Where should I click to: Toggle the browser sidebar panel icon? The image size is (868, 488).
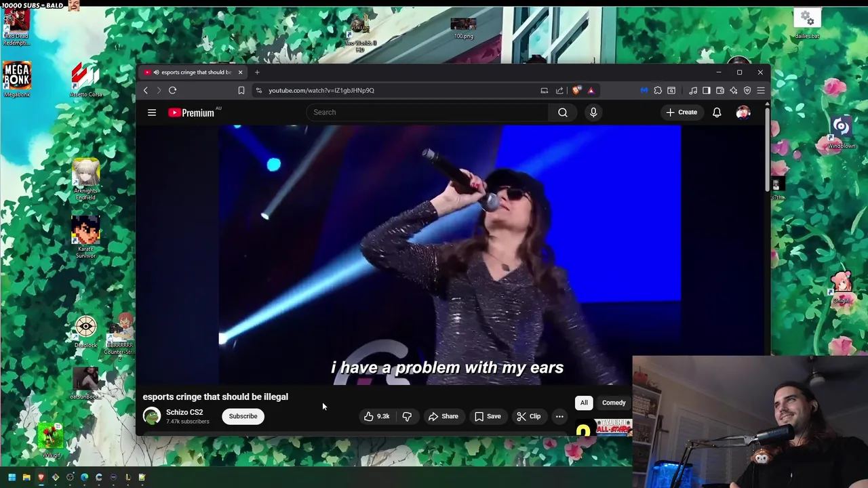[x=706, y=90]
